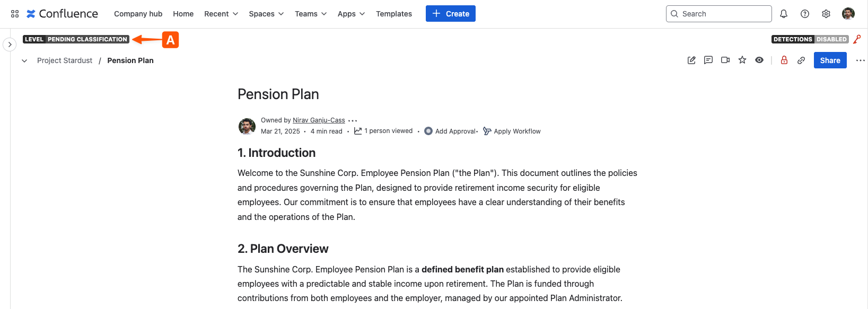The image size is (868, 309).
Task: Star this page as favorite
Action: (x=742, y=60)
